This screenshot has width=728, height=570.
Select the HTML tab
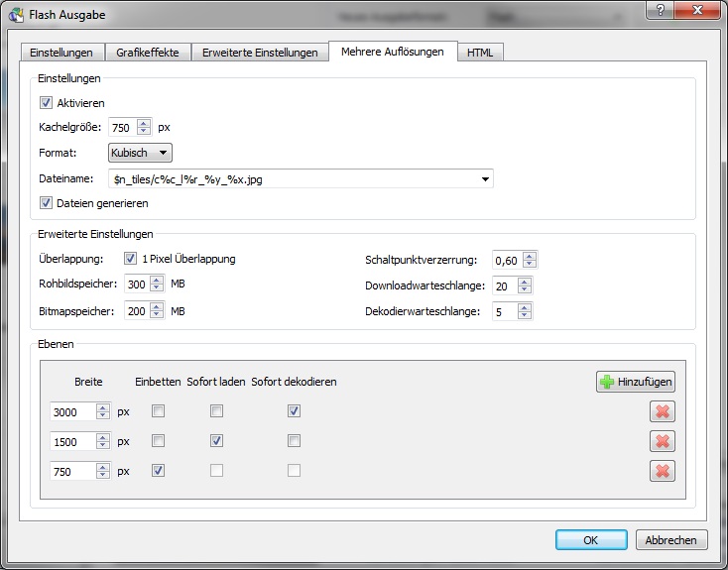pyautogui.click(x=480, y=53)
